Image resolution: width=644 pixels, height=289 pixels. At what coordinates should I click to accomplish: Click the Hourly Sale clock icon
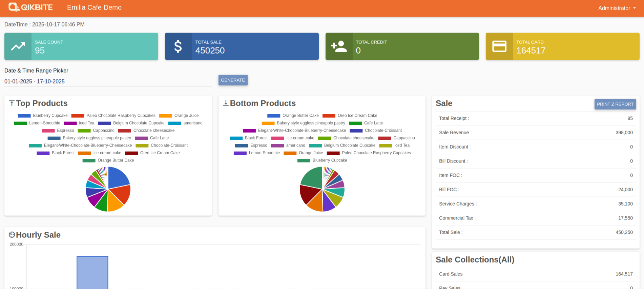[x=12, y=235]
